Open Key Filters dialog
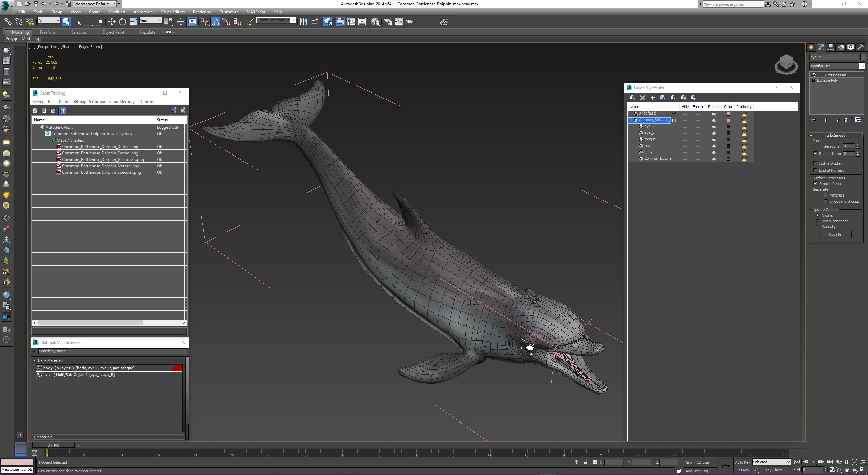 tap(775, 470)
